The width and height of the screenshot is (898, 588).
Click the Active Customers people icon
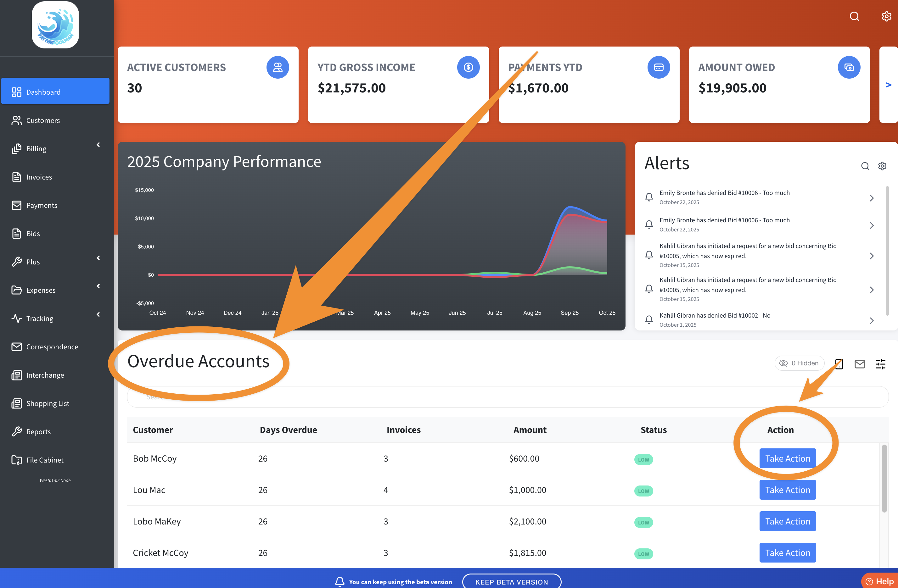pyautogui.click(x=278, y=68)
